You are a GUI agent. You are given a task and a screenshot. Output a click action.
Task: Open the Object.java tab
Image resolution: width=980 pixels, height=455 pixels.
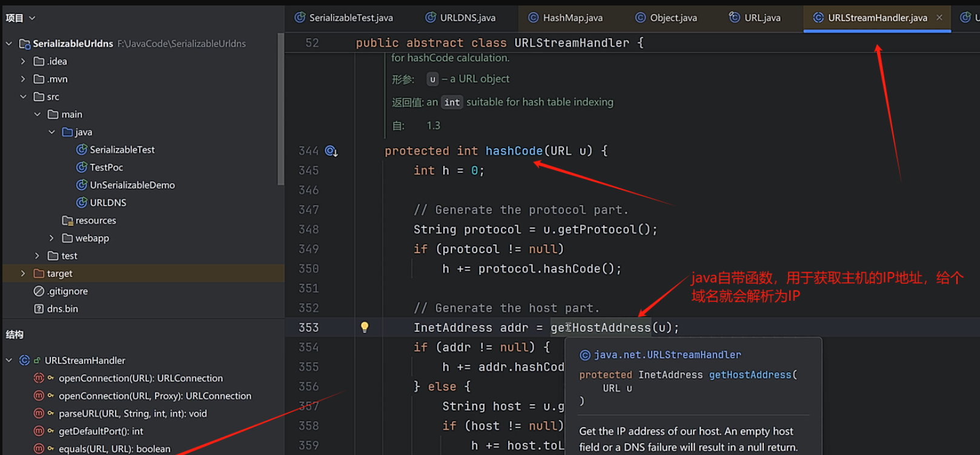pos(666,18)
